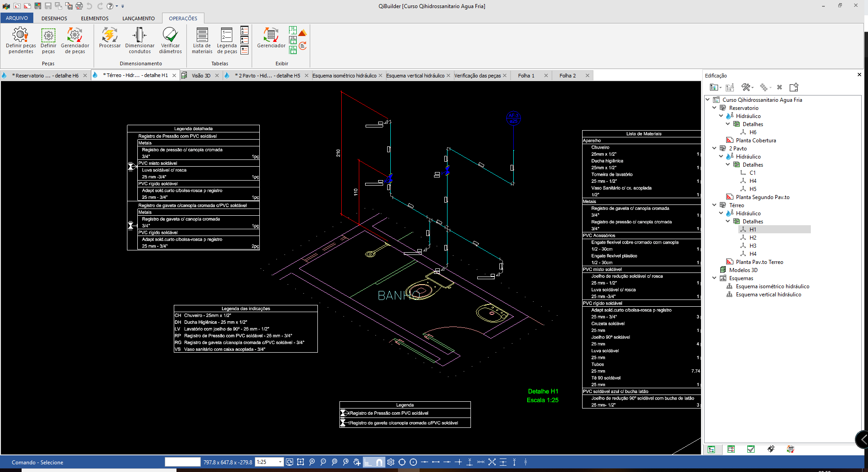The height and width of the screenshot is (472, 868).
Task: Toggle the ortho mode button in status bar
Action: click(x=368, y=462)
